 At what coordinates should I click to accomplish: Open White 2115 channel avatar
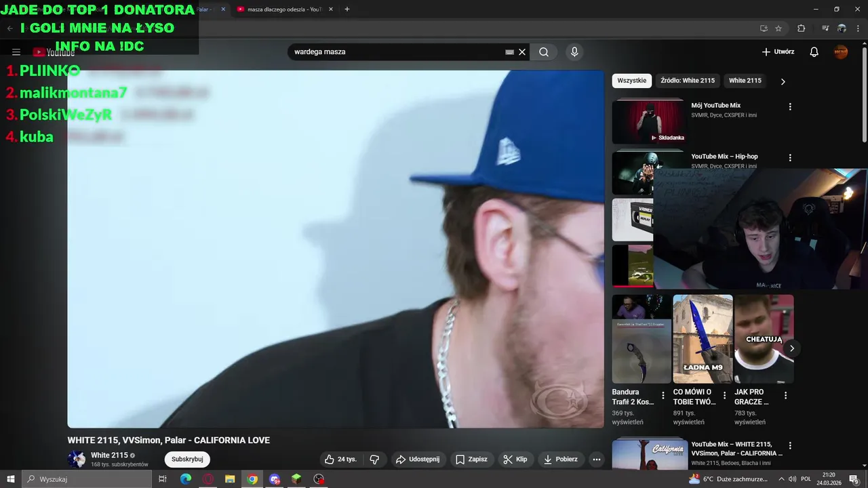[x=77, y=459]
